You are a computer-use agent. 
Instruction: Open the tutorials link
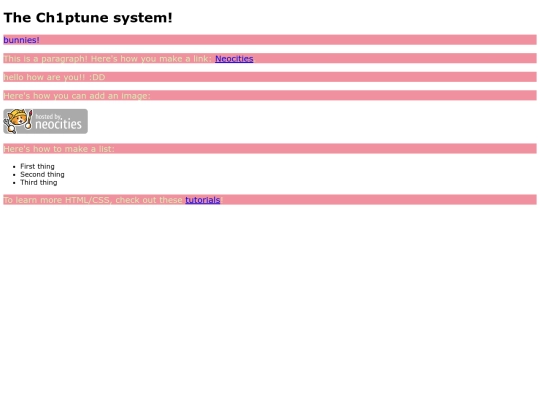tap(202, 200)
